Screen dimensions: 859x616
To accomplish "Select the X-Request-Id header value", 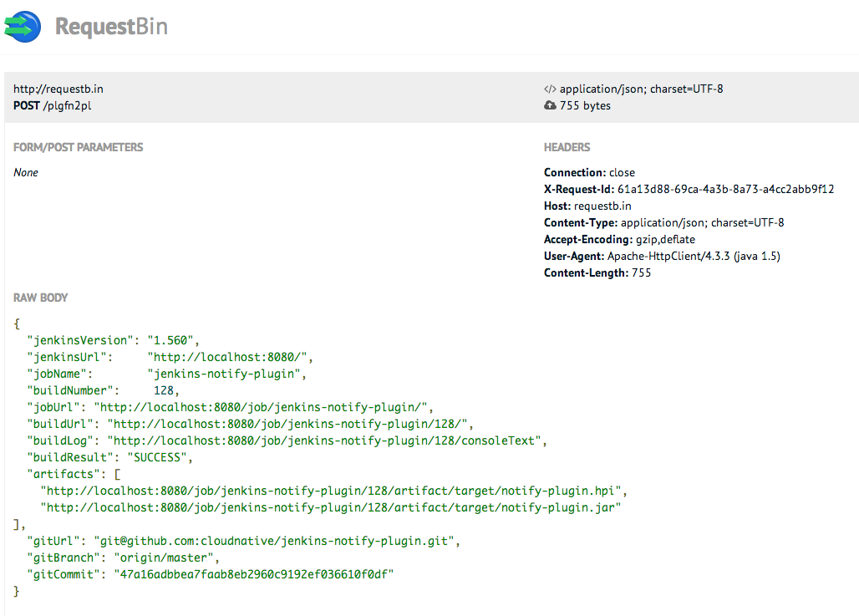I will [x=726, y=189].
